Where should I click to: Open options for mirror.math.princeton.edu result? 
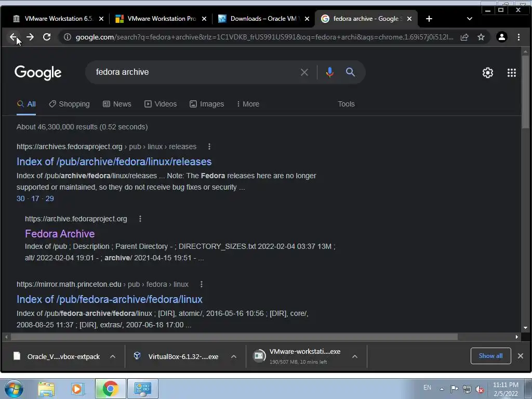202,284
